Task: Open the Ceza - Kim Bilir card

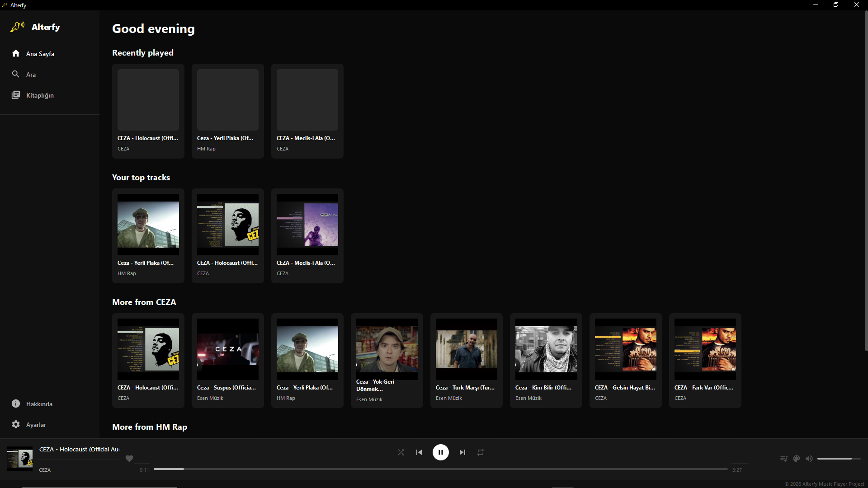Action: pyautogui.click(x=546, y=361)
